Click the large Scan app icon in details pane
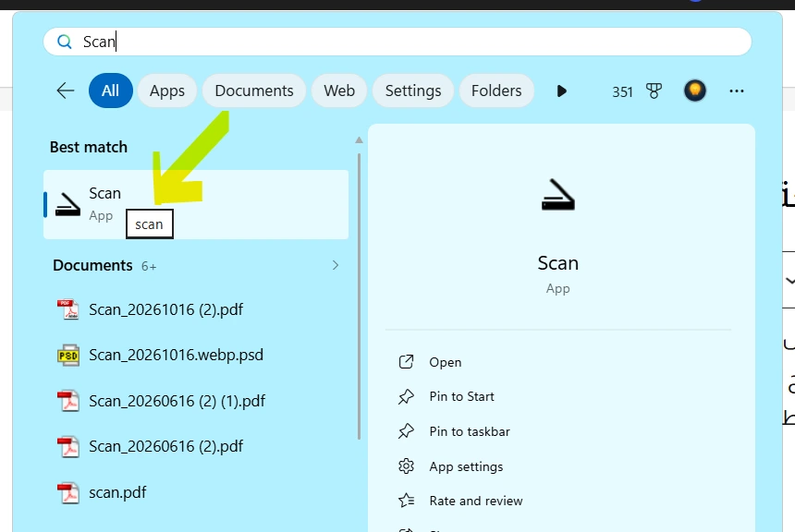Screen dimensions: 795x532 tap(557, 195)
